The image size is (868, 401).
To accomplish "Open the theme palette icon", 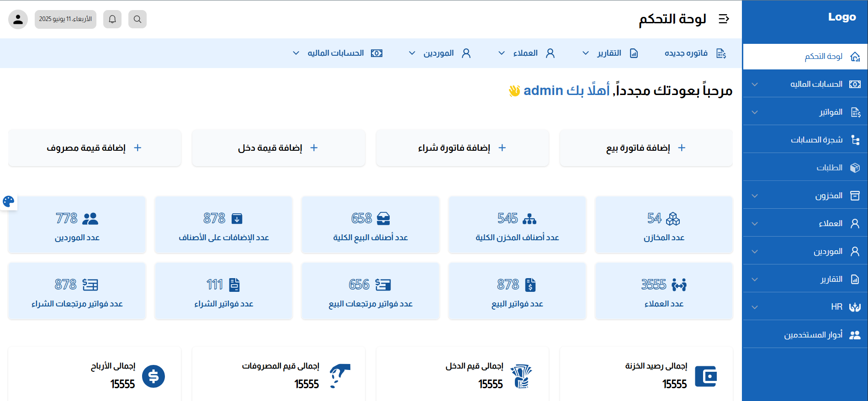I will (8, 201).
